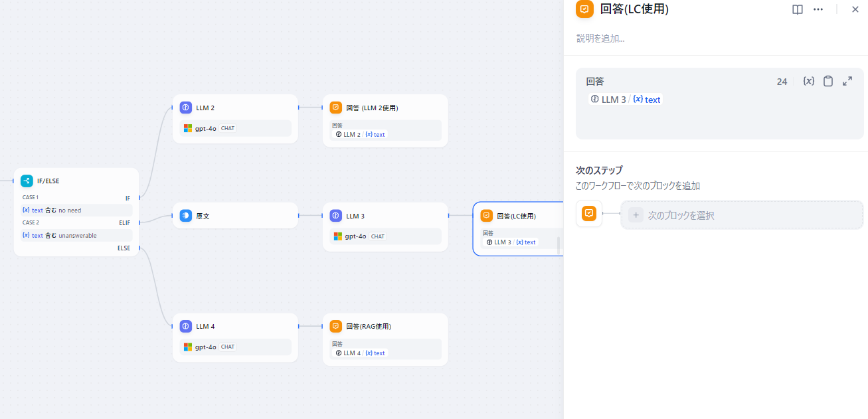Click the 回答(LC使用) panel title text
The image size is (868, 419).
coord(634,9)
